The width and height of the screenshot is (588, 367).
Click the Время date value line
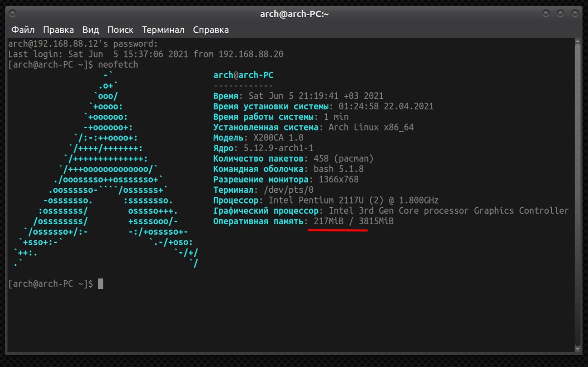(299, 96)
